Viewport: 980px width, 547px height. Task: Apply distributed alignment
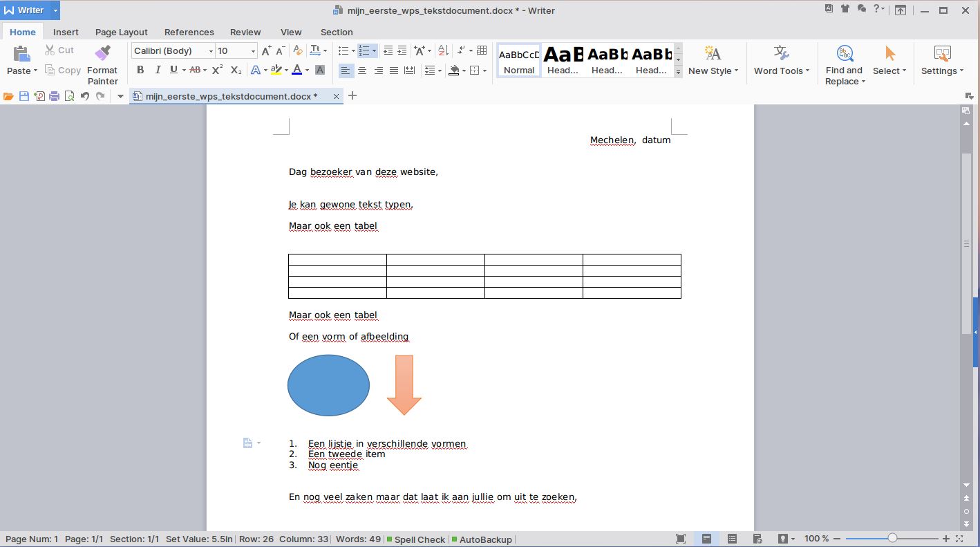click(x=410, y=71)
